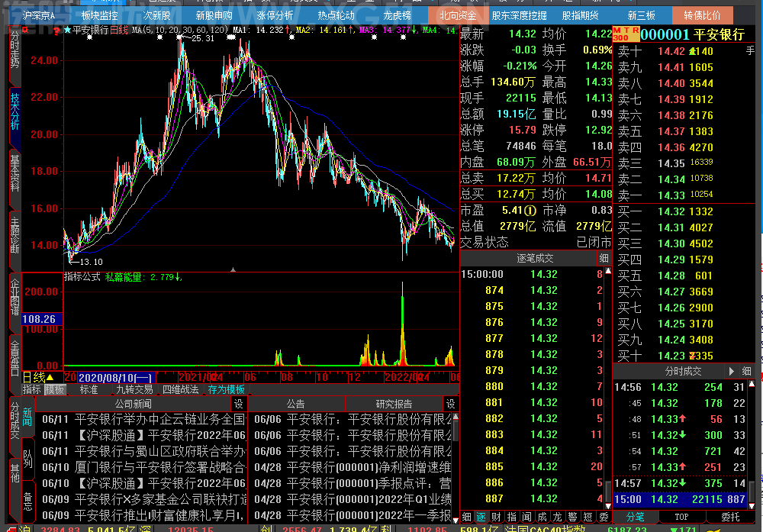Open the 研究报告 panel header
This screenshot has width=763, height=532.
click(x=394, y=404)
